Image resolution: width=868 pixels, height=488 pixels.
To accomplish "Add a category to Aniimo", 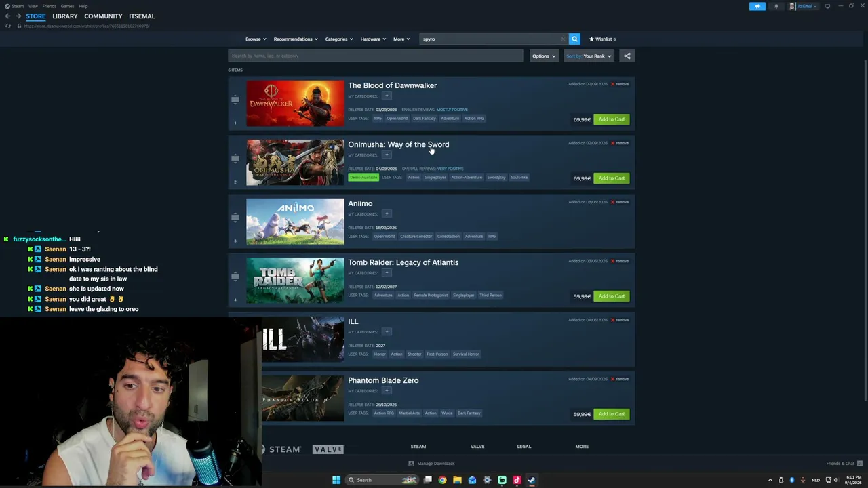I will [x=387, y=213].
